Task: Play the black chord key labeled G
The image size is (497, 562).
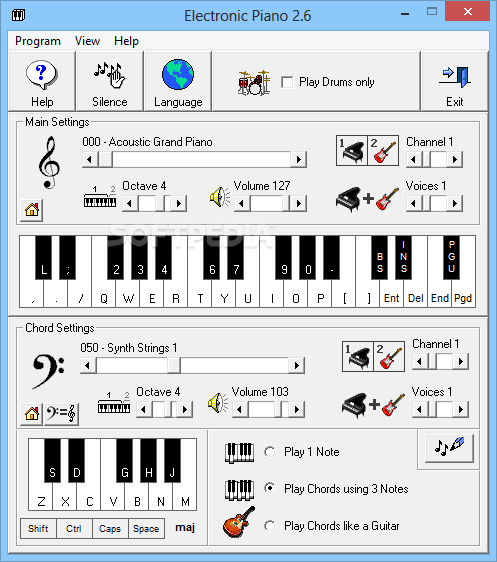Action: (124, 461)
